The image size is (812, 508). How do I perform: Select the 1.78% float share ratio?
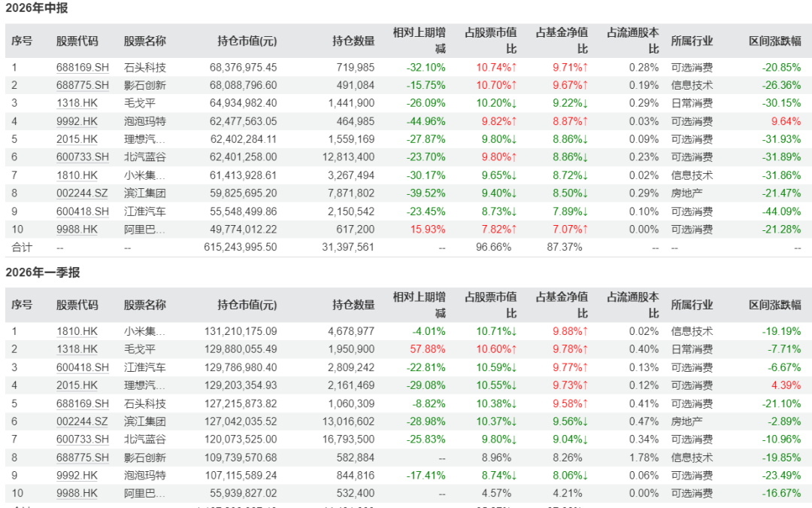click(644, 458)
